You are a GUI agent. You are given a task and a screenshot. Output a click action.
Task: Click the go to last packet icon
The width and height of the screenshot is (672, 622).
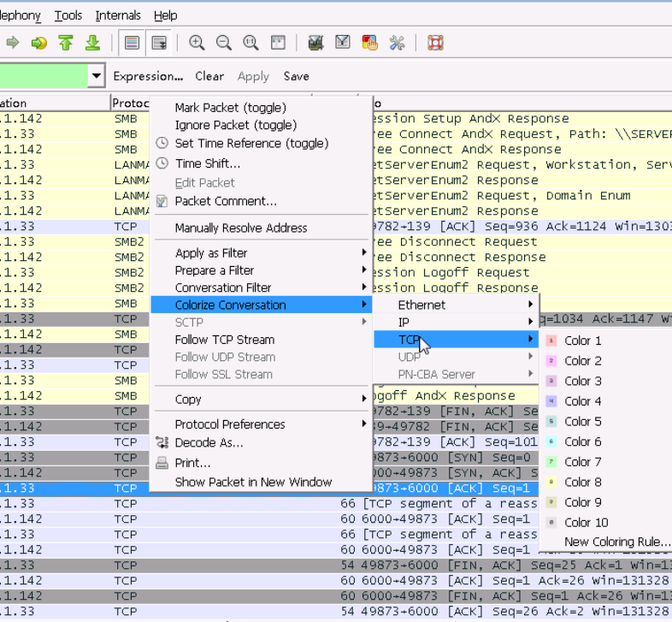92,43
